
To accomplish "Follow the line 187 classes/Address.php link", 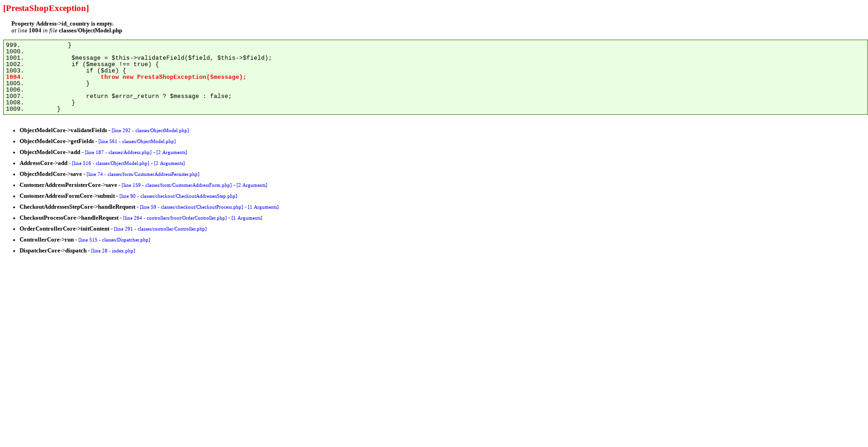I will click(x=118, y=153).
